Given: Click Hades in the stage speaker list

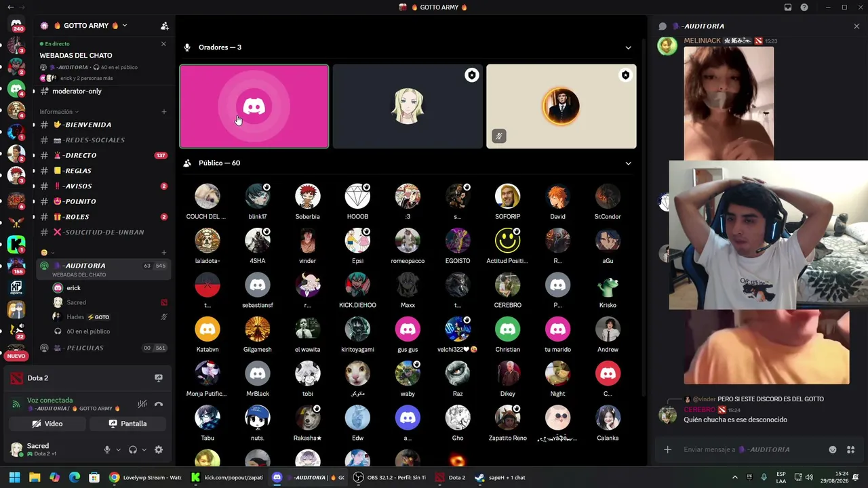Looking at the screenshot, I should 75,317.
